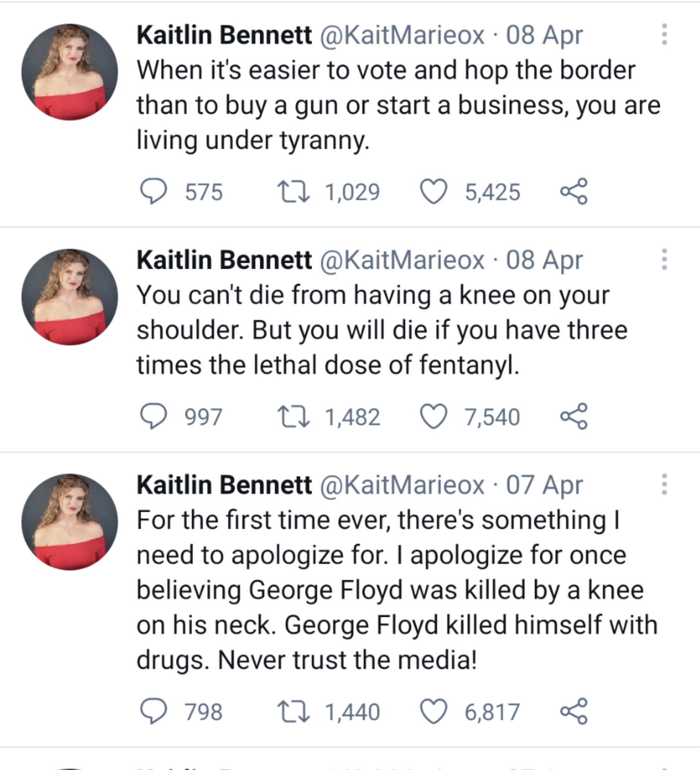Image resolution: width=700 pixels, height=770 pixels.
Task: Like the tweet about lethal dose of fentanyl
Action: 433,416
